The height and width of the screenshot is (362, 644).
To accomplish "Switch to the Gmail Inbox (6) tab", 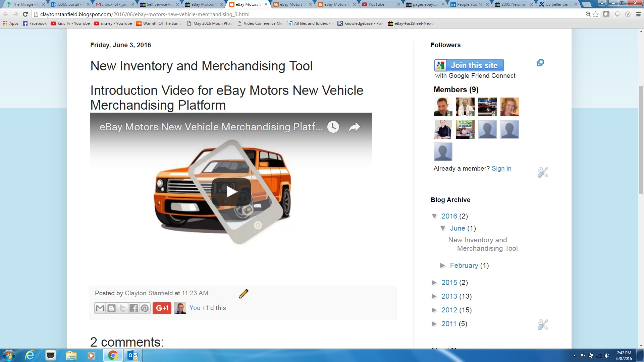I will [114, 4].
